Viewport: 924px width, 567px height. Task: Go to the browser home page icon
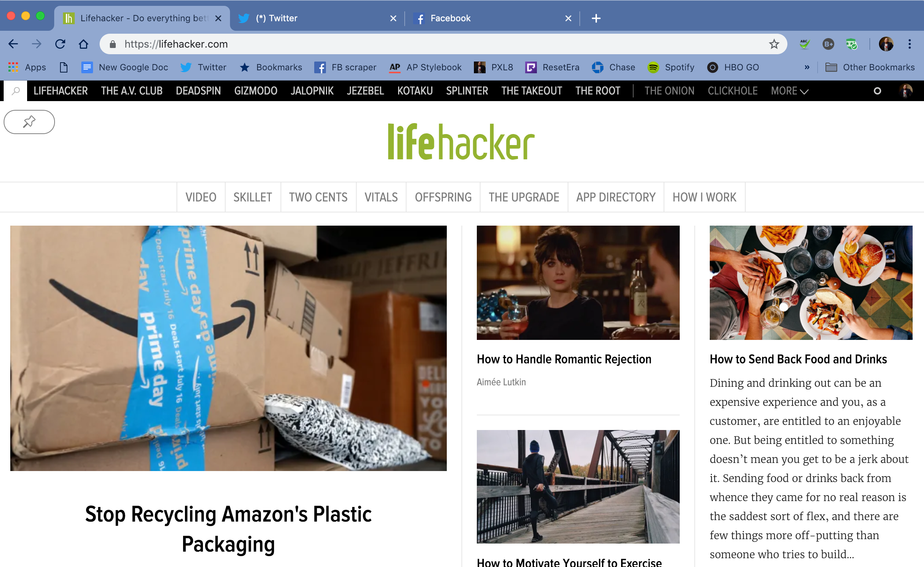83,44
